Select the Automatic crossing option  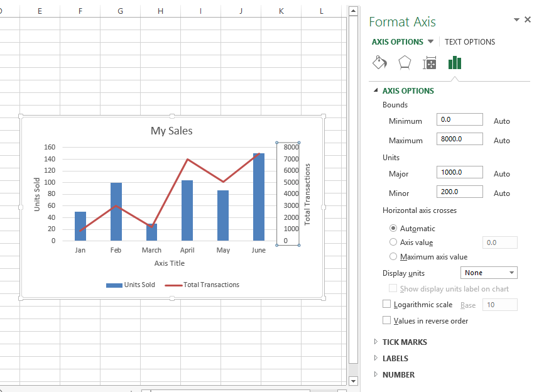[x=393, y=228]
